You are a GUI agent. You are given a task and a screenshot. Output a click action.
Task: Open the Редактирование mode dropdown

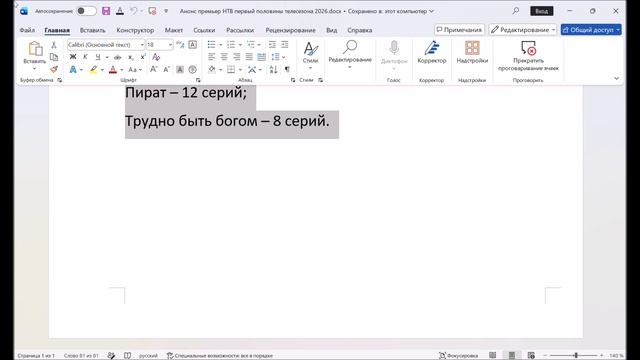(523, 30)
